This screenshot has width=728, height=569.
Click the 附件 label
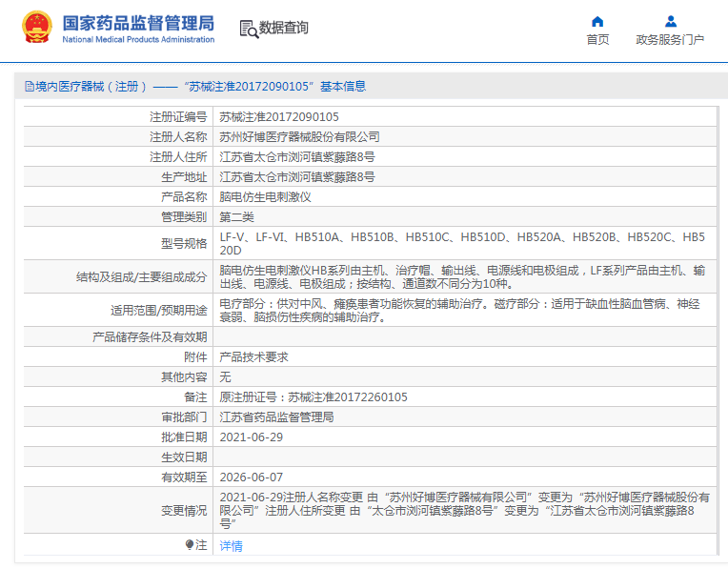(195, 357)
